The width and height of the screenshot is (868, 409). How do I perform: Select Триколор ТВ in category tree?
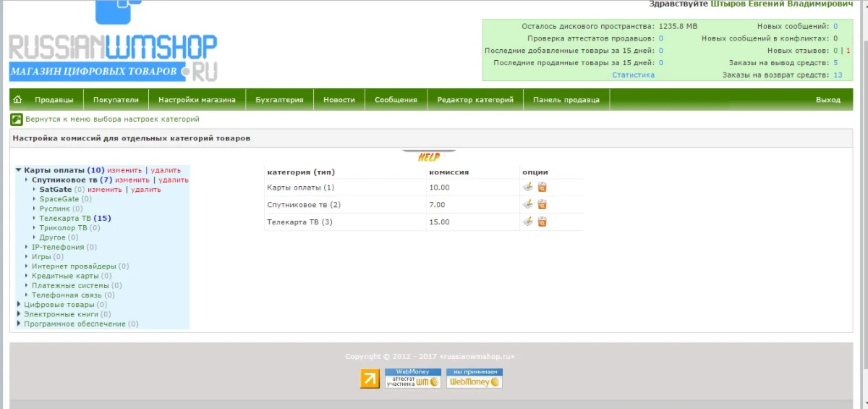tap(63, 227)
